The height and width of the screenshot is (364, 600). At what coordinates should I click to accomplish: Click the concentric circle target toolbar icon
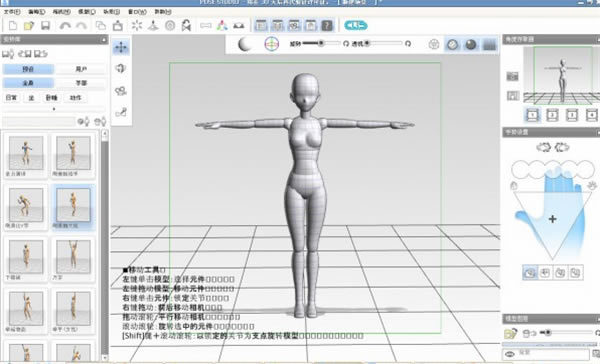point(170,26)
